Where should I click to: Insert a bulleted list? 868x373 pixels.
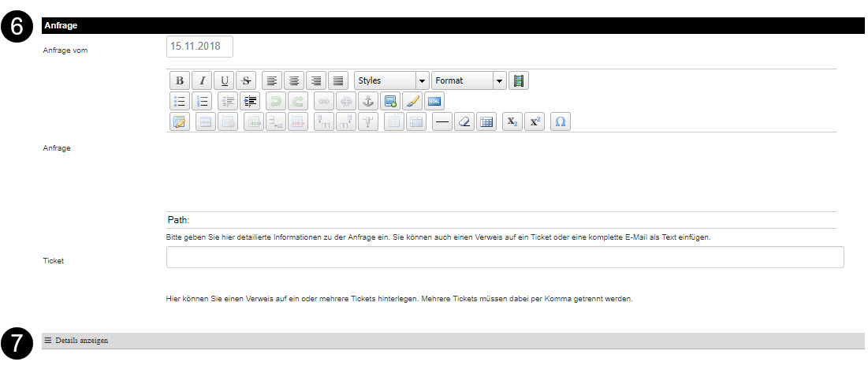click(x=180, y=101)
